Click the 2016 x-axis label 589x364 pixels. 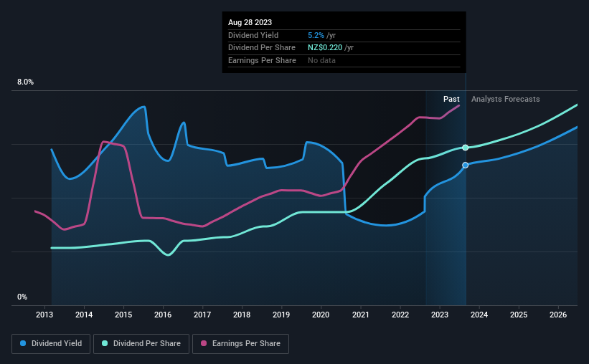click(163, 315)
